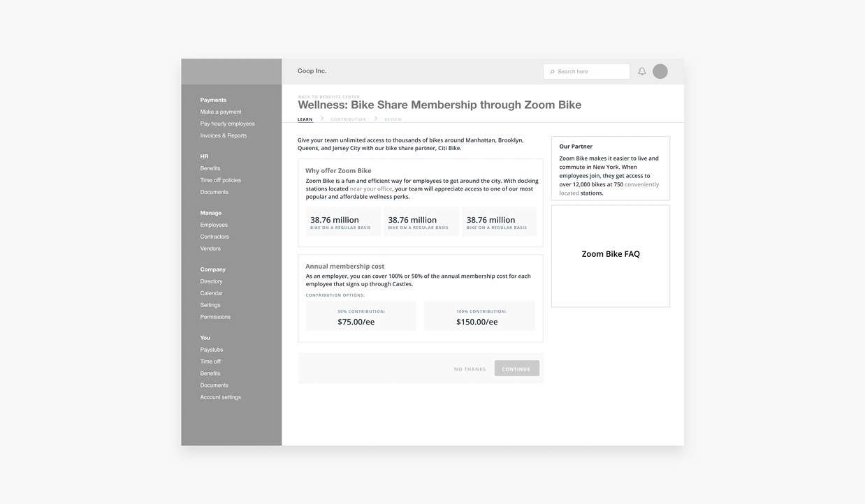Image resolution: width=865 pixels, height=504 pixels.
Task: Go back via 'Back to Benefits Center'
Action: pyautogui.click(x=329, y=97)
